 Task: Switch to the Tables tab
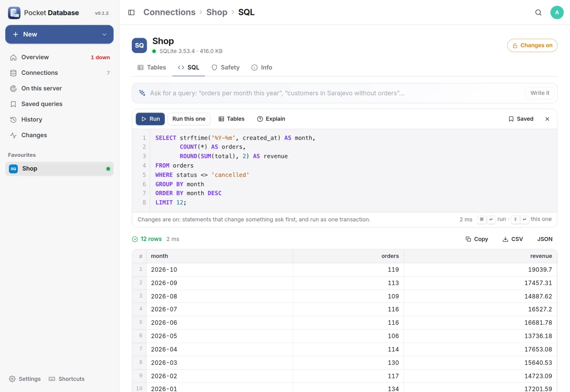[152, 67]
